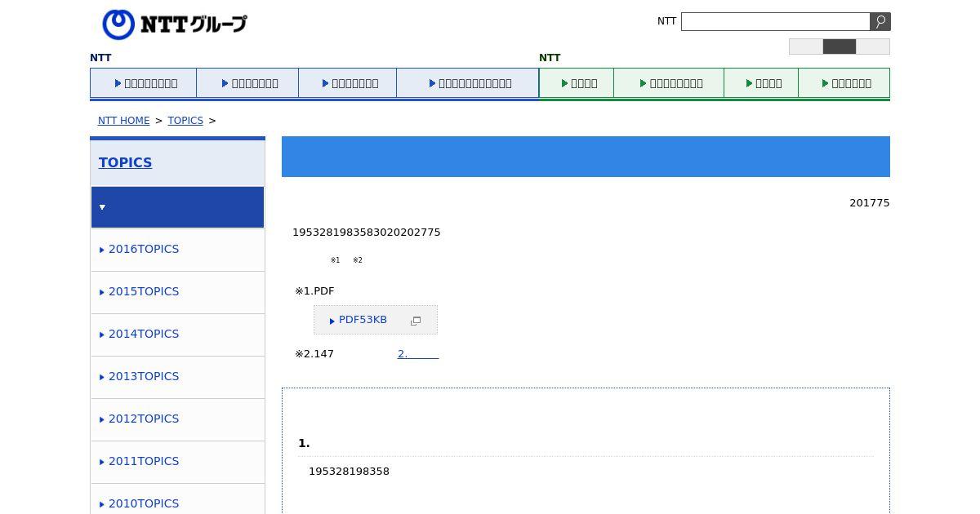The image size is (980, 514).
Task: Open 2016TOPICS in the sidebar
Action: tap(144, 249)
